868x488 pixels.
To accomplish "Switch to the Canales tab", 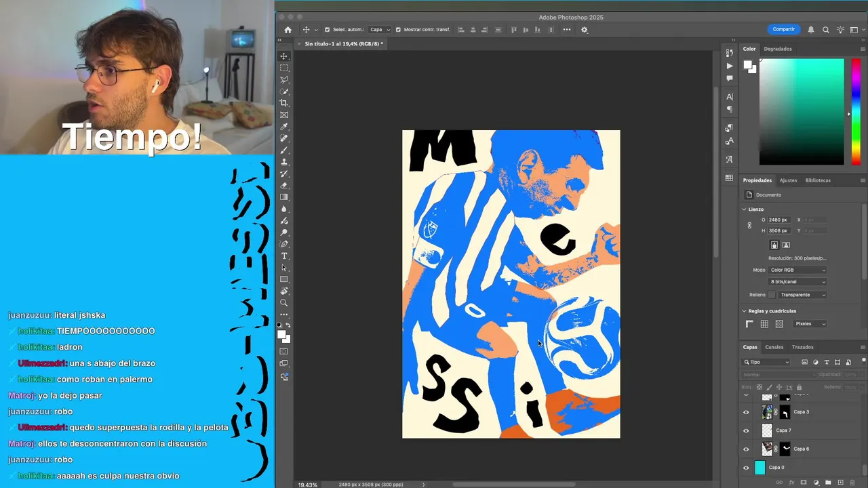I will pos(774,347).
